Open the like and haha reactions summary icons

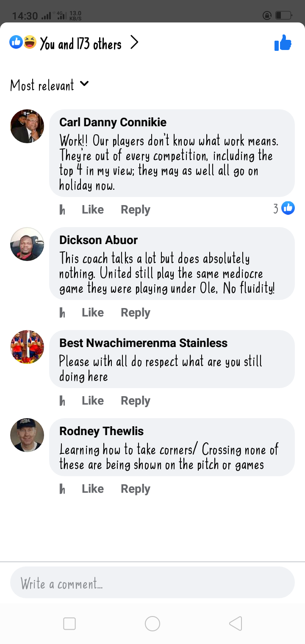[23, 42]
